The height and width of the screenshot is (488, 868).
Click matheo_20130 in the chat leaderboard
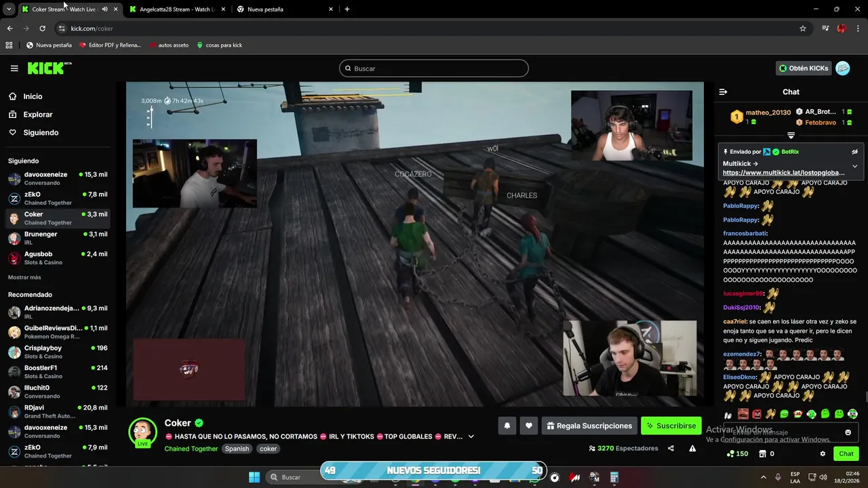click(768, 113)
